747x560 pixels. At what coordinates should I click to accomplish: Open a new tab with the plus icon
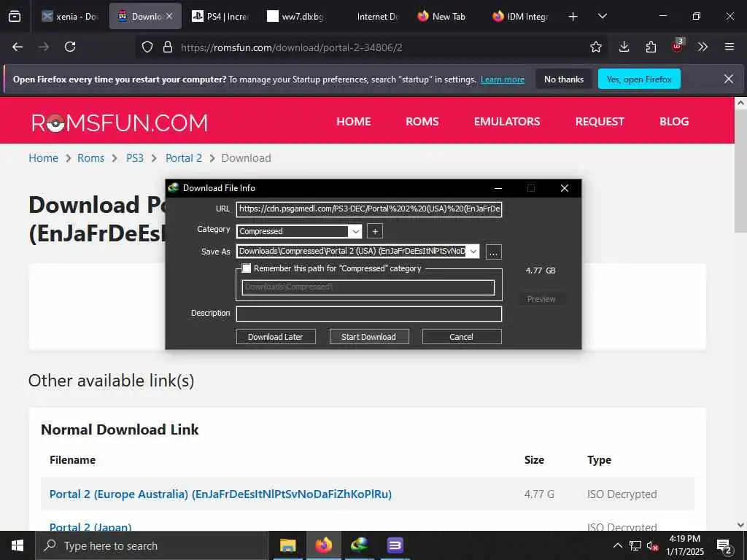pos(573,17)
